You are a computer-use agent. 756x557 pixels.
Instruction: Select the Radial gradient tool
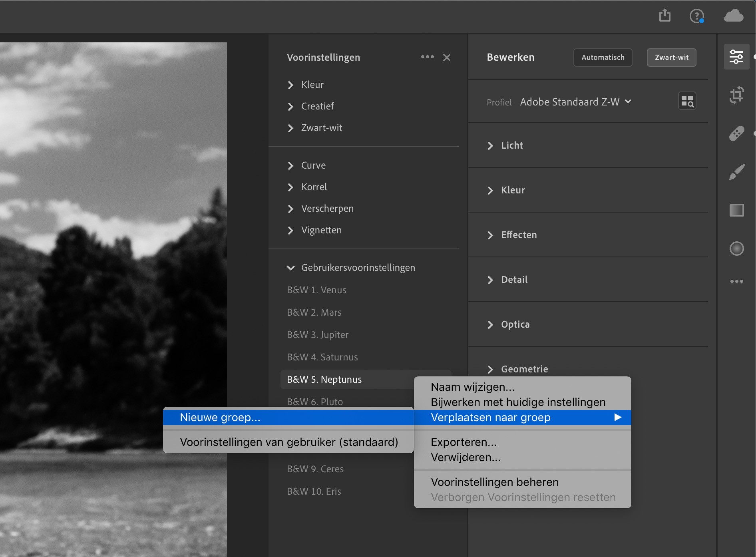click(x=737, y=248)
